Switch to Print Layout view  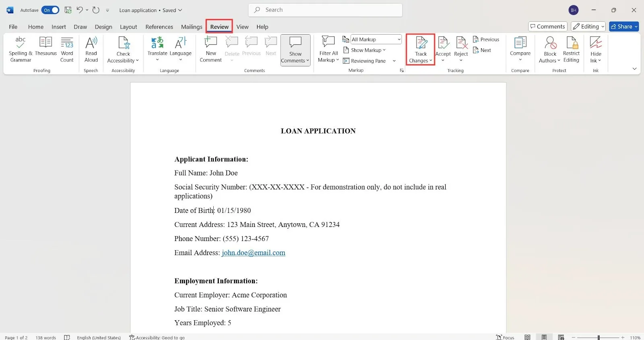click(544, 337)
